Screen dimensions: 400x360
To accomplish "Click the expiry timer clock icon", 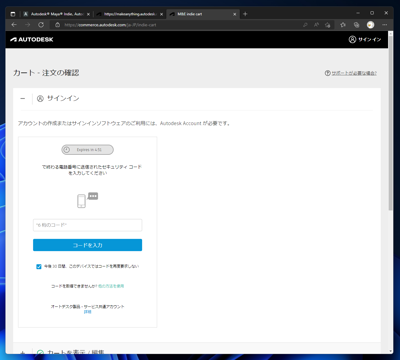I will (x=67, y=150).
